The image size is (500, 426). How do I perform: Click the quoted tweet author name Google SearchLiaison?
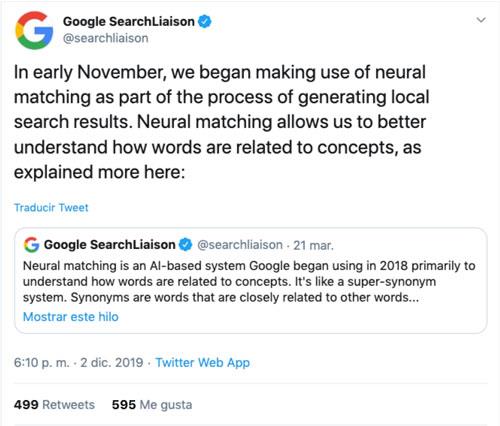pos(110,245)
